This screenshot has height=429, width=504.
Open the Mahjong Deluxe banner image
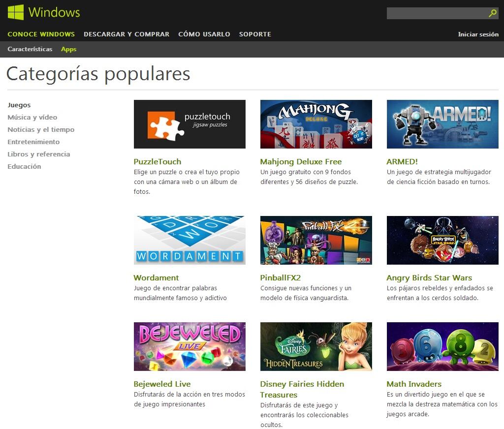tap(316, 124)
